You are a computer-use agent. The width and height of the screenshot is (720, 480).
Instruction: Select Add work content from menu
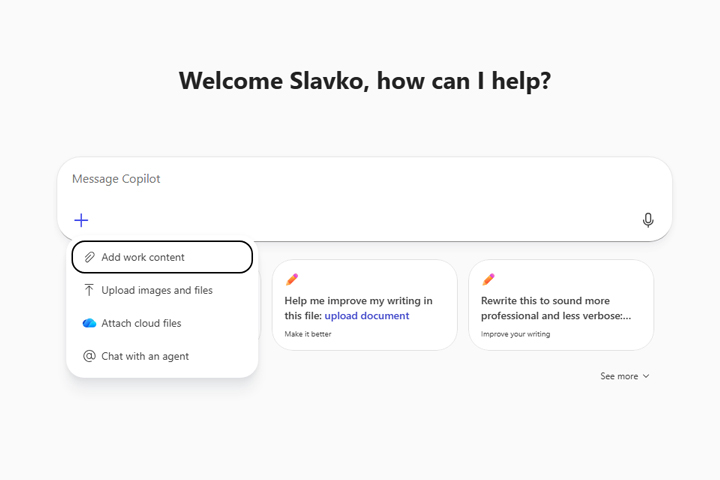[143, 257]
